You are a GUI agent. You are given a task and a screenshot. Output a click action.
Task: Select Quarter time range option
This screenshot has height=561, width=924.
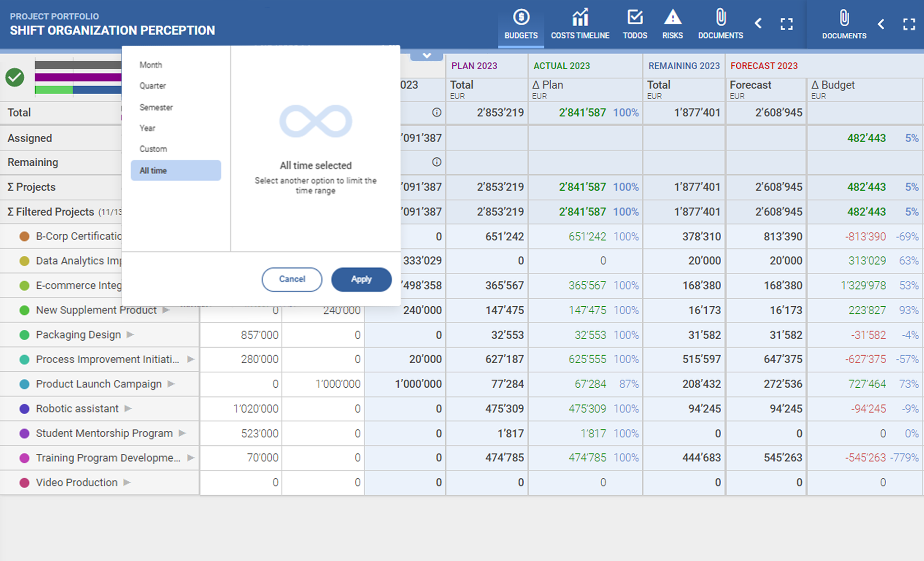coord(175,86)
